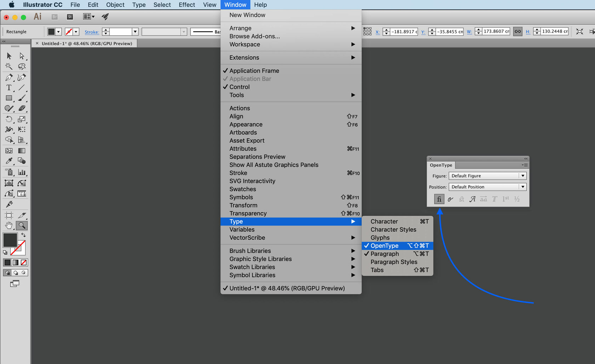Click the Stroke link in Control bar
The width and height of the screenshot is (595, 364).
pyautogui.click(x=92, y=32)
